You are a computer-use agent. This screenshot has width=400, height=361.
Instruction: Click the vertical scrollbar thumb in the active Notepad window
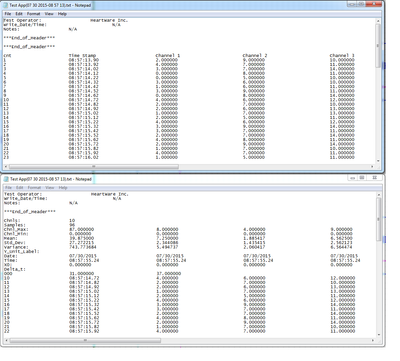(x=378, y=46)
